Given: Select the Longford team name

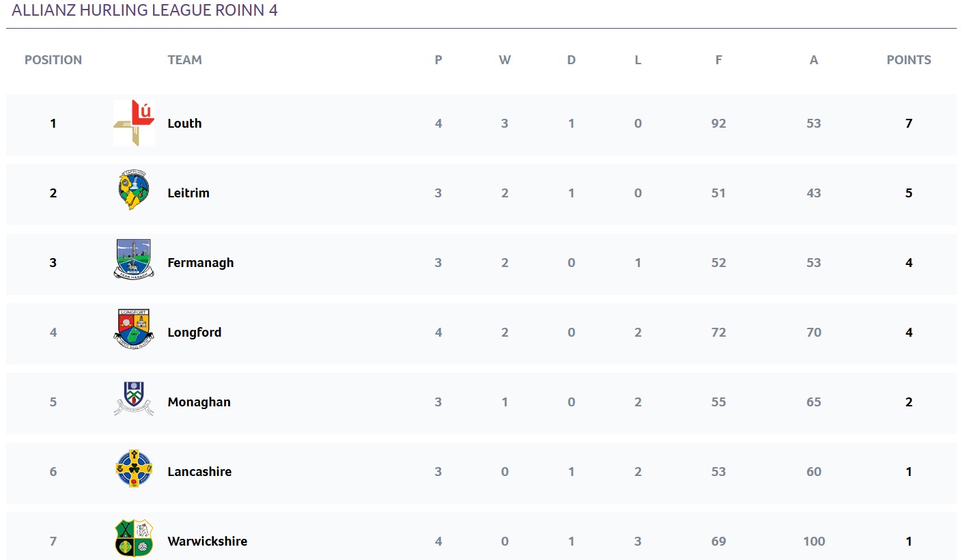Looking at the screenshot, I should [x=195, y=333].
